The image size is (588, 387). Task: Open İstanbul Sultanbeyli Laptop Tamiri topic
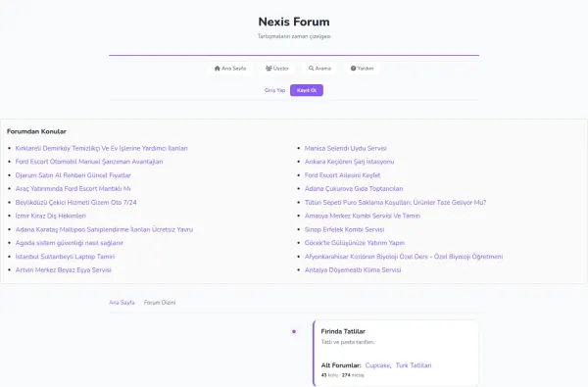pyautogui.click(x=65, y=257)
